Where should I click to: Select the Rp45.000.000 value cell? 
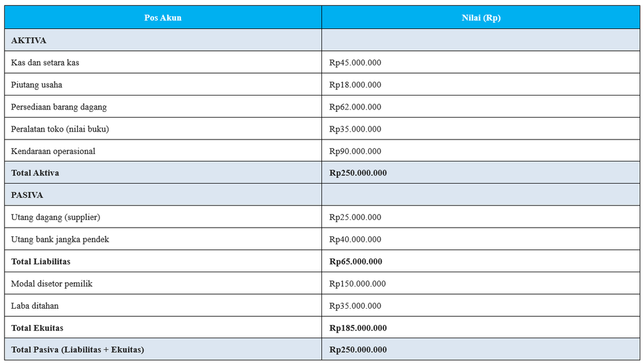click(x=480, y=62)
